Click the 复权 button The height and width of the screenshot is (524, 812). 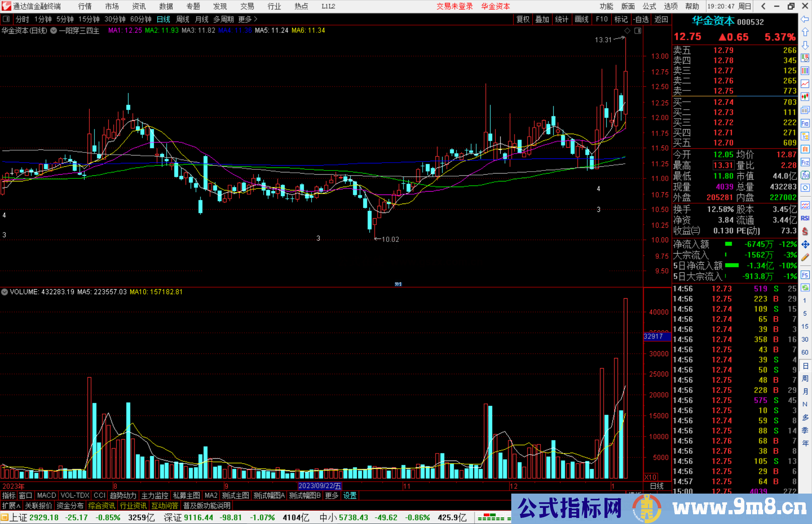click(x=523, y=19)
